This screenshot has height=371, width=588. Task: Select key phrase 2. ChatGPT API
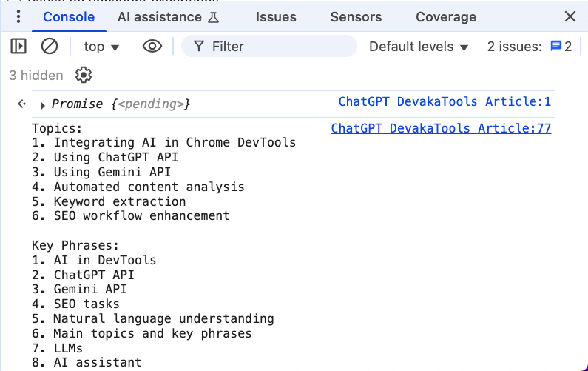coord(83,275)
